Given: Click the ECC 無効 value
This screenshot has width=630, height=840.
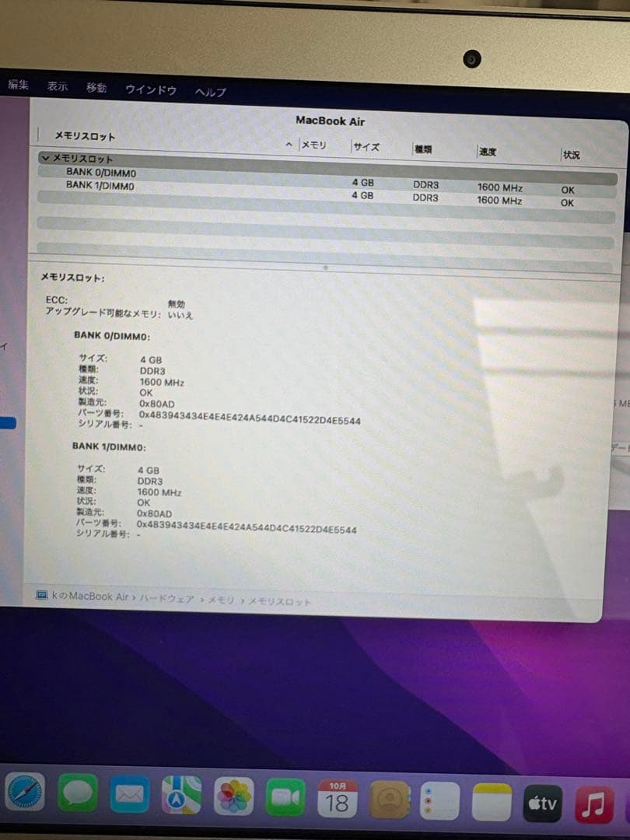Looking at the screenshot, I should [177, 304].
